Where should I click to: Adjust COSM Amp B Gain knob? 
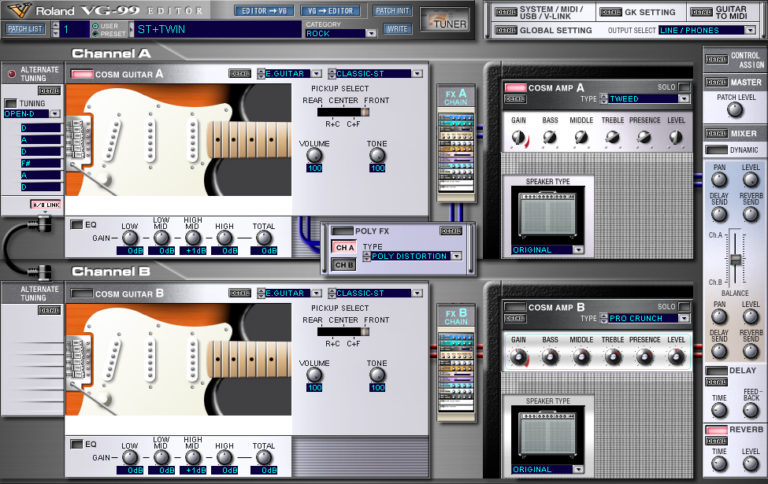coord(518,357)
